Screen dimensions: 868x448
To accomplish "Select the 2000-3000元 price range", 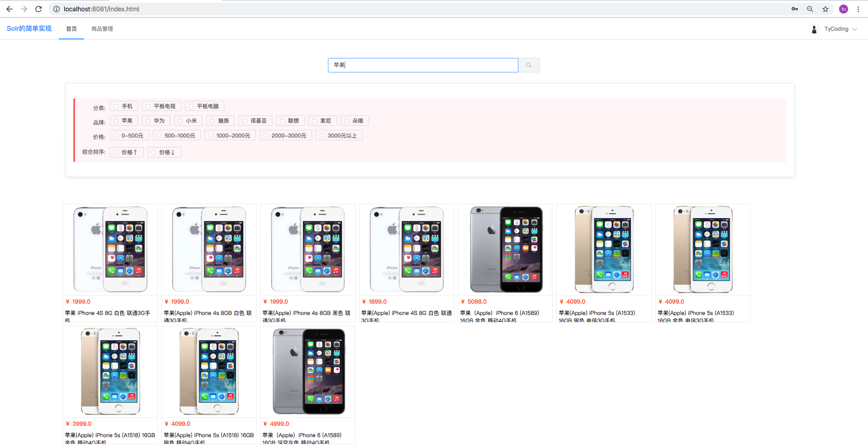I will pos(286,136).
